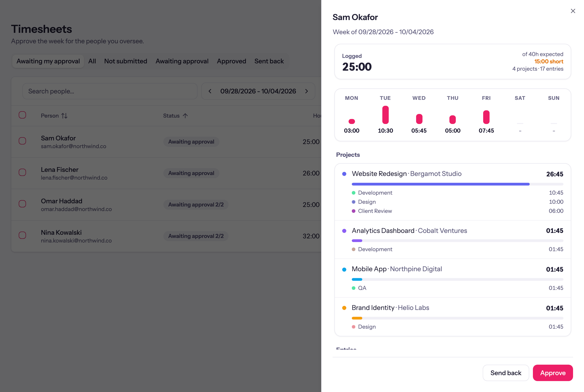Screen dimensions: 584x392
Task: Click Mobile App blue color dot
Action: coord(344,269)
